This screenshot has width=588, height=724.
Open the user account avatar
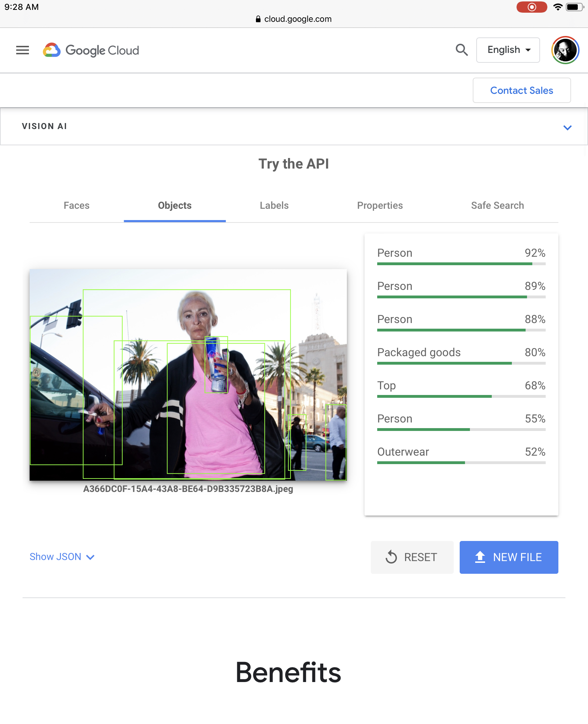tap(565, 50)
